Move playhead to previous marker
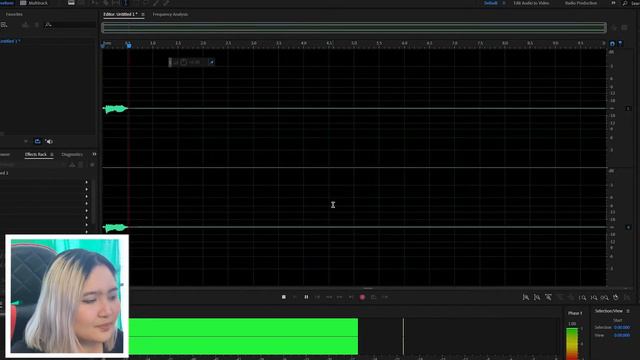This screenshot has height=360, width=640. tap(317, 297)
